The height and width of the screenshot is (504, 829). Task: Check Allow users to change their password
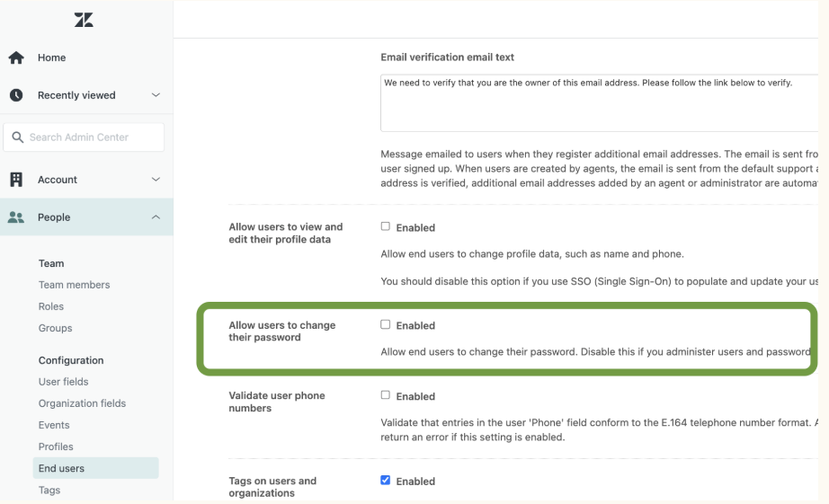point(386,325)
